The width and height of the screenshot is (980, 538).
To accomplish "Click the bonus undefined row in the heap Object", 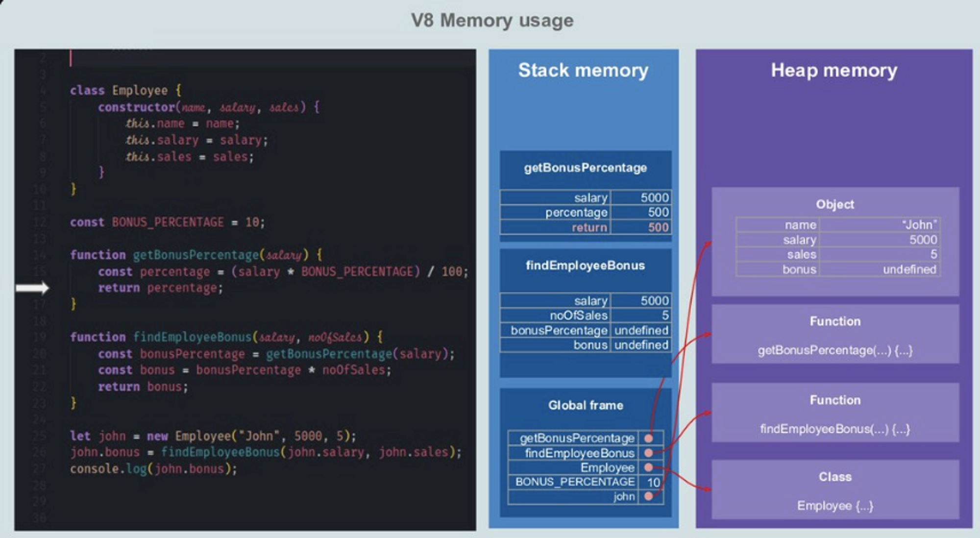I will click(838, 269).
